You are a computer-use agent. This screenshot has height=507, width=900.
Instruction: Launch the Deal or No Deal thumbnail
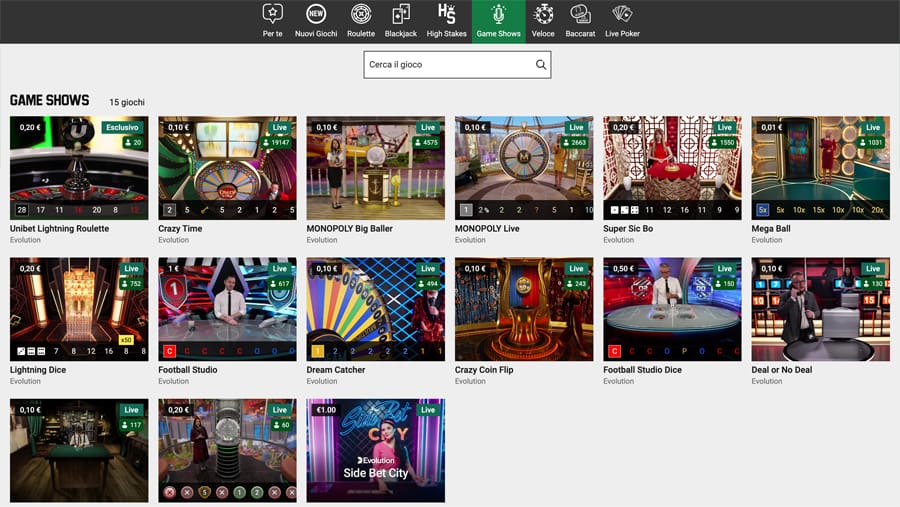[x=821, y=309]
